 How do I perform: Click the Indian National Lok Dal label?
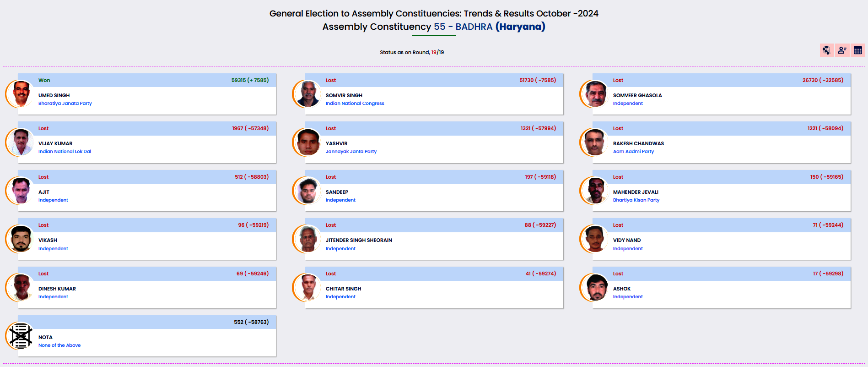65,152
